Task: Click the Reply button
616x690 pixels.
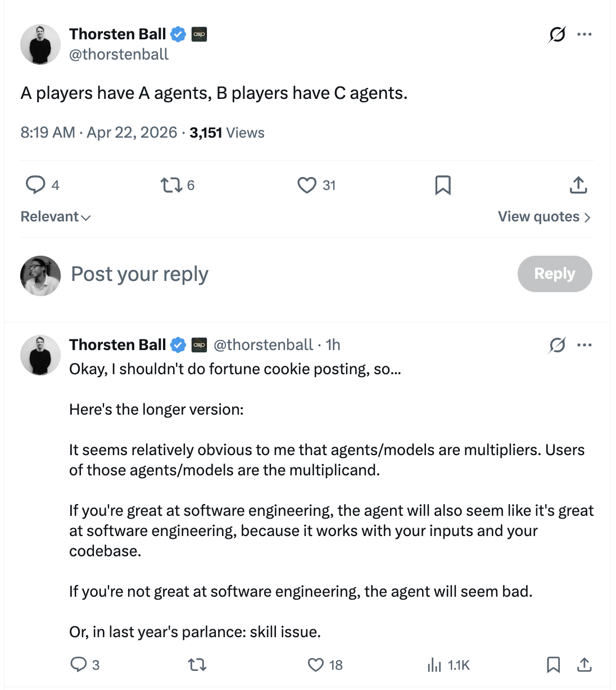Action: tap(555, 274)
